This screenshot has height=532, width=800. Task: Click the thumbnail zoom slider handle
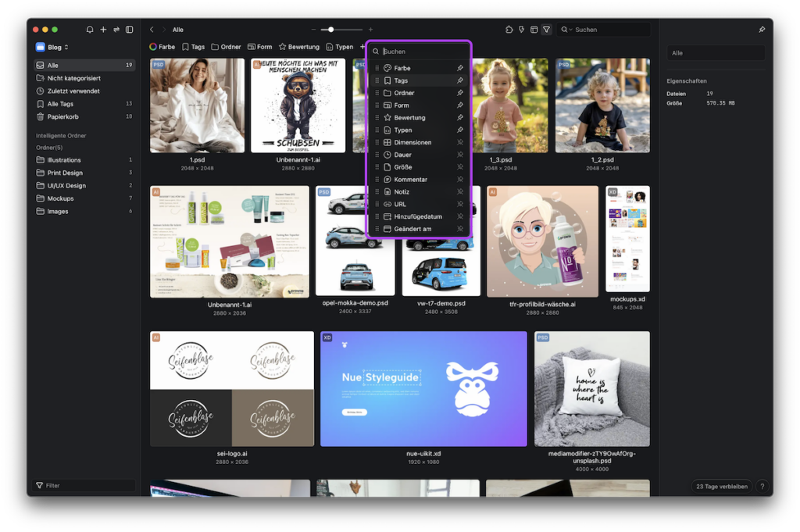point(330,30)
